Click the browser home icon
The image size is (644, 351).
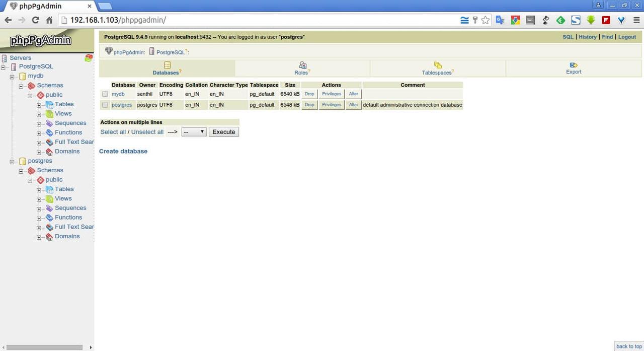click(49, 20)
